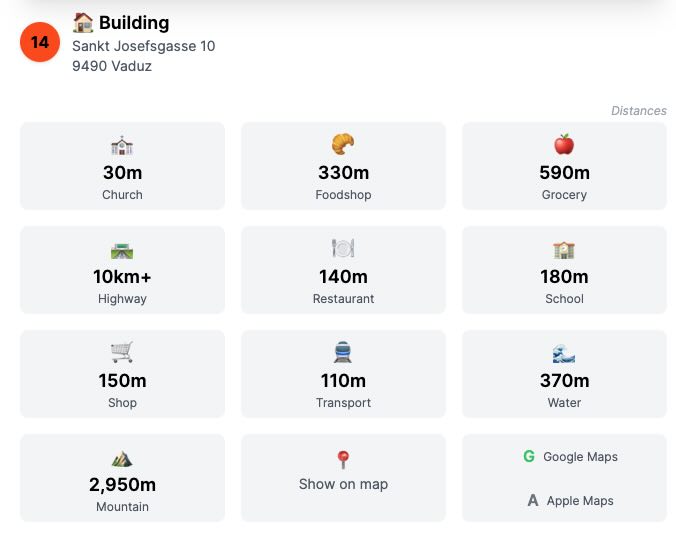
Task: Click the shopping cart Shop icon
Action: [122, 352]
